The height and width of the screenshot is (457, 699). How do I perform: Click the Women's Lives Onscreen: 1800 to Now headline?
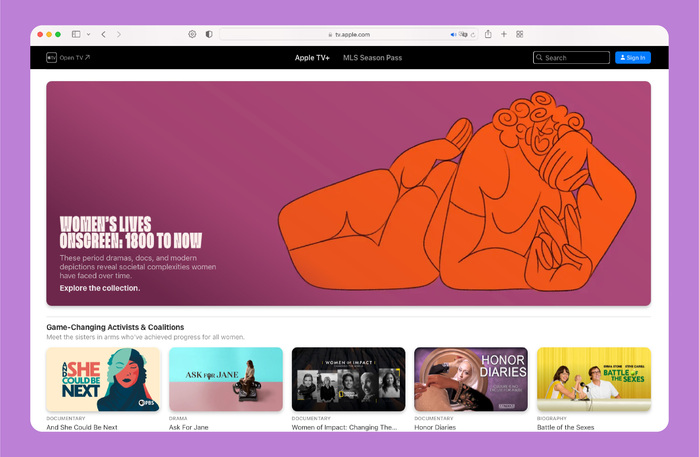coord(131,232)
